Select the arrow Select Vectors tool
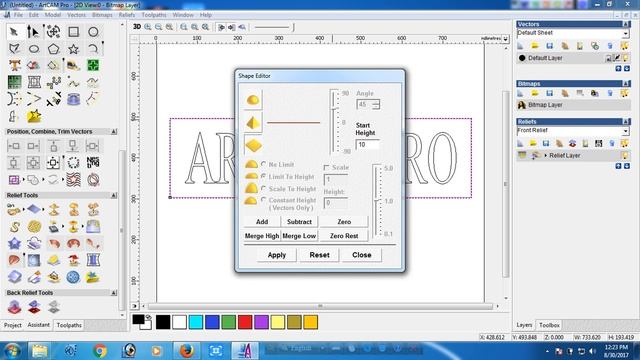This screenshot has width=640, height=360. pos(14,32)
